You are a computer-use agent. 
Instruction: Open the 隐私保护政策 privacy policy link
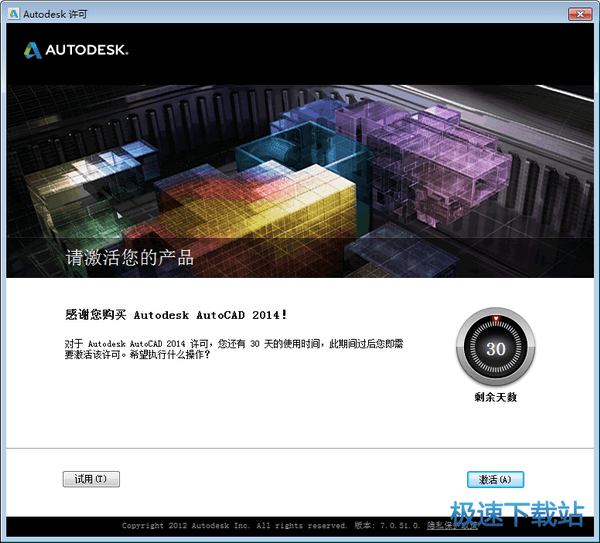tap(453, 525)
